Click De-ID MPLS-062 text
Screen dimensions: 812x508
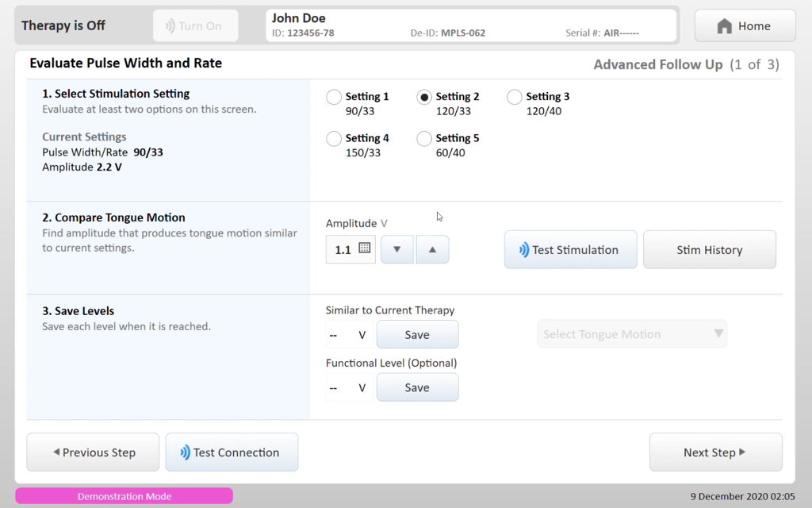pyautogui.click(x=448, y=33)
